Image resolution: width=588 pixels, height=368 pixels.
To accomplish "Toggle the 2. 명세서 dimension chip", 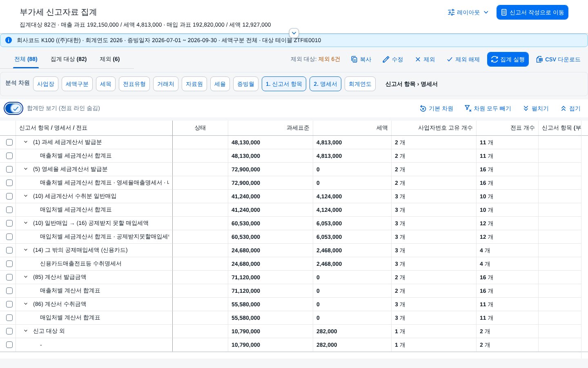I will pos(325,84).
